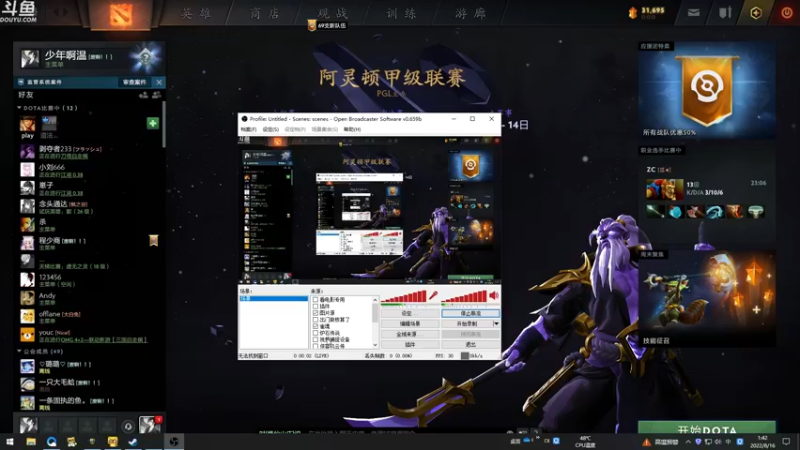This screenshot has height=450, width=800.
Task: Select friend 小刘666 in the list
Action: click(88, 170)
